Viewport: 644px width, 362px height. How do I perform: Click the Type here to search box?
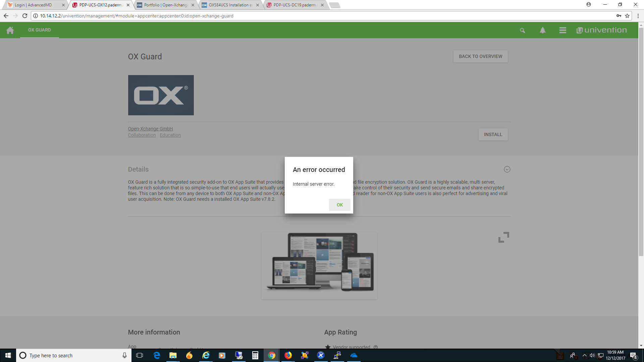click(74, 355)
